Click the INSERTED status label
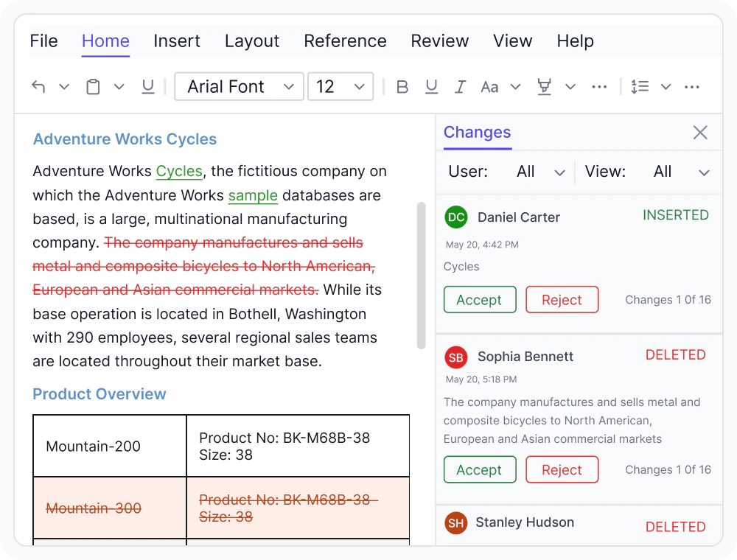 coord(675,215)
